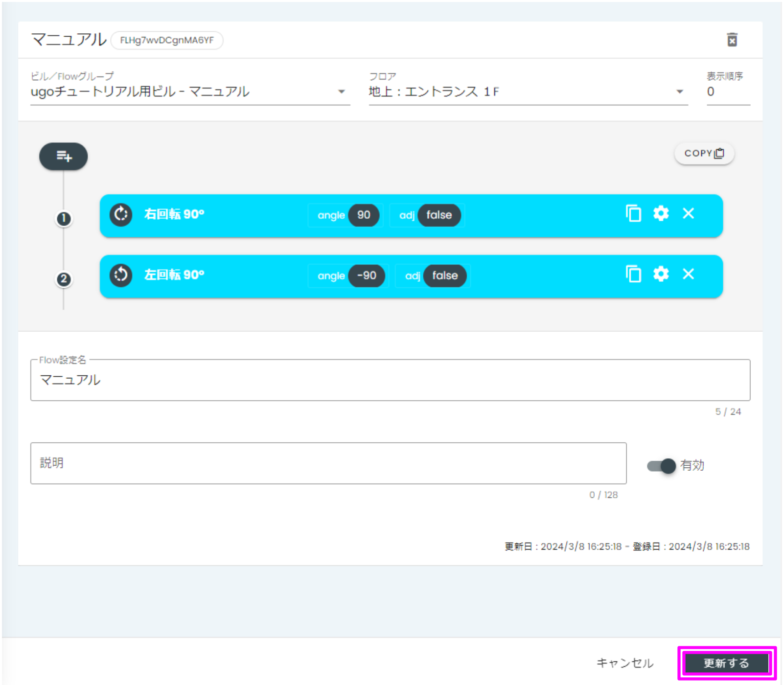Remove the 左回転 90° step
Image resolution: width=784 pixels, height=685 pixels.
(x=688, y=274)
